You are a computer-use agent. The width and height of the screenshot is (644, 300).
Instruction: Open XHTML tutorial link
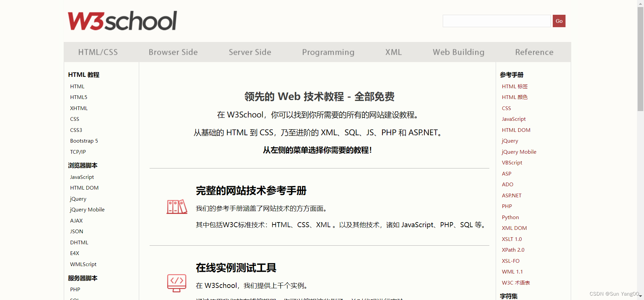click(x=79, y=108)
